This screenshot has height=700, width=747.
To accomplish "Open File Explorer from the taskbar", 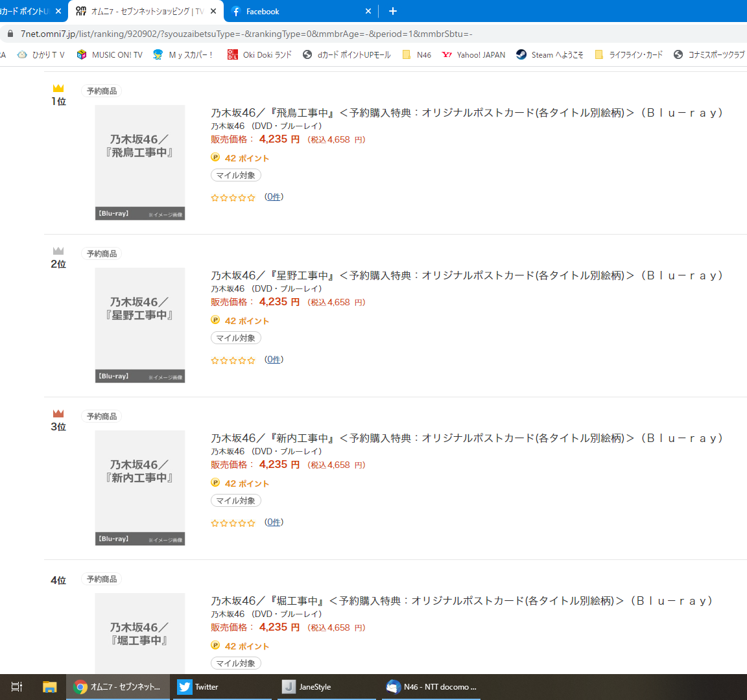I will pyautogui.click(x=49, y=686).
